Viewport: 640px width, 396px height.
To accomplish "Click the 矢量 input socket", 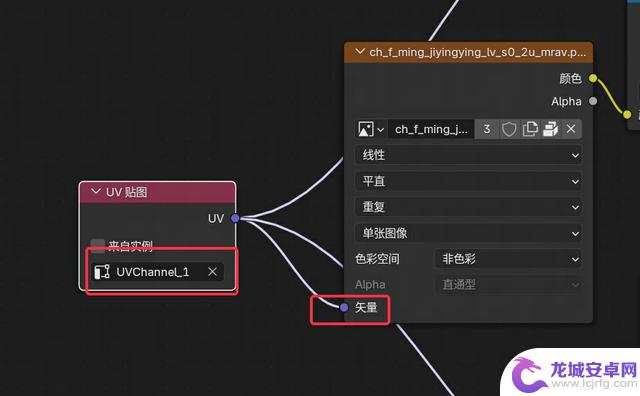I will point(344,307).
